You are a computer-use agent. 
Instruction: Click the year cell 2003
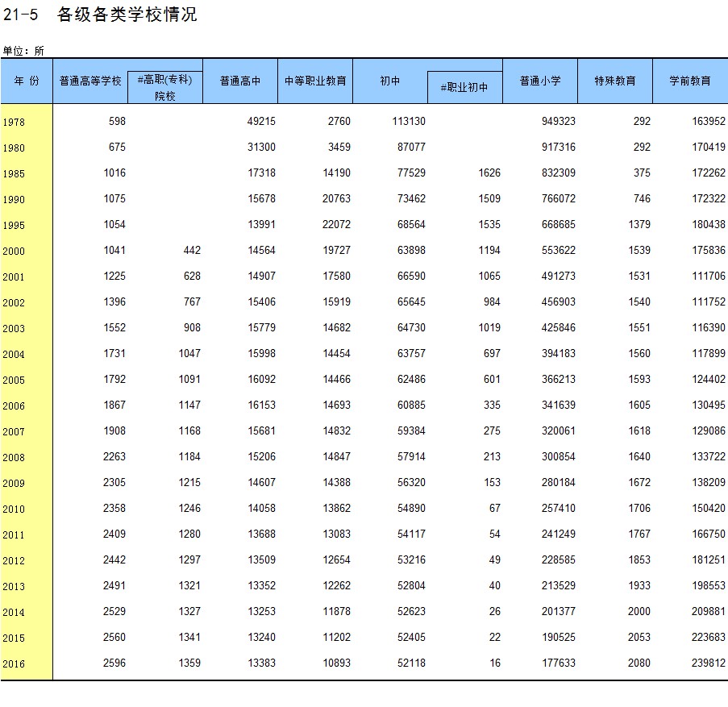14,329
